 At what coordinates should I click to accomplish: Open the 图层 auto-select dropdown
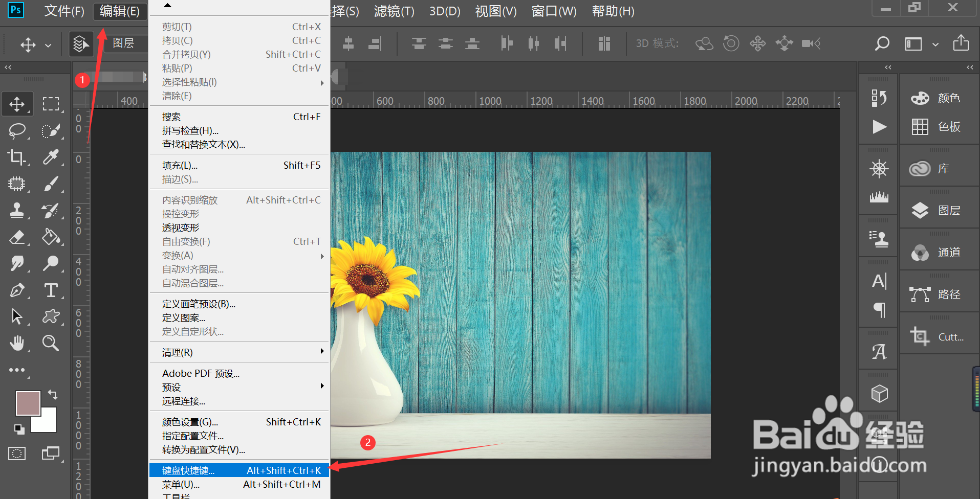tap(126, 43)
